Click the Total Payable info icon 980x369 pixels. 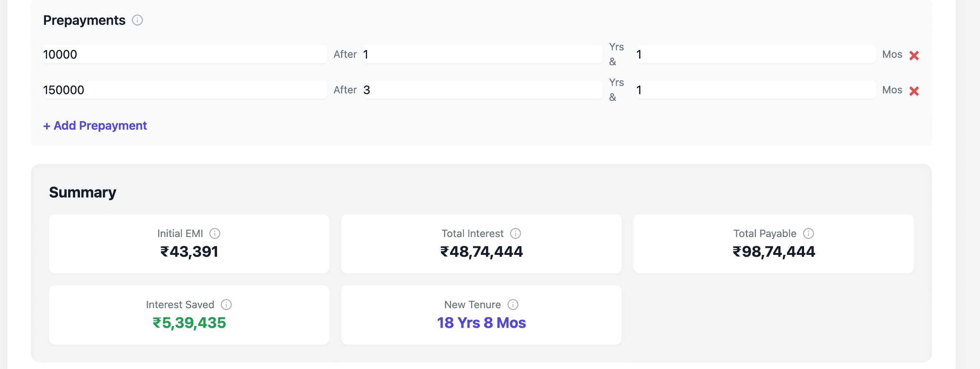808,233
